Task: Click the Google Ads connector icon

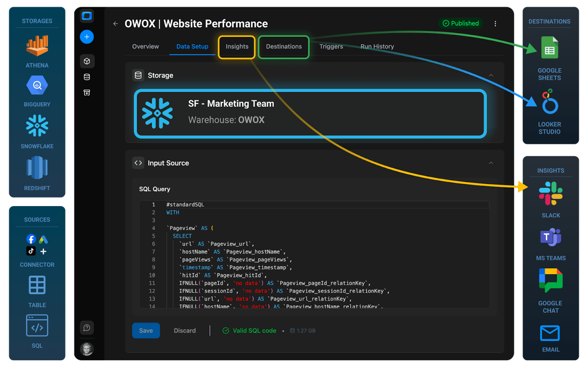Action: pos(43,239)
